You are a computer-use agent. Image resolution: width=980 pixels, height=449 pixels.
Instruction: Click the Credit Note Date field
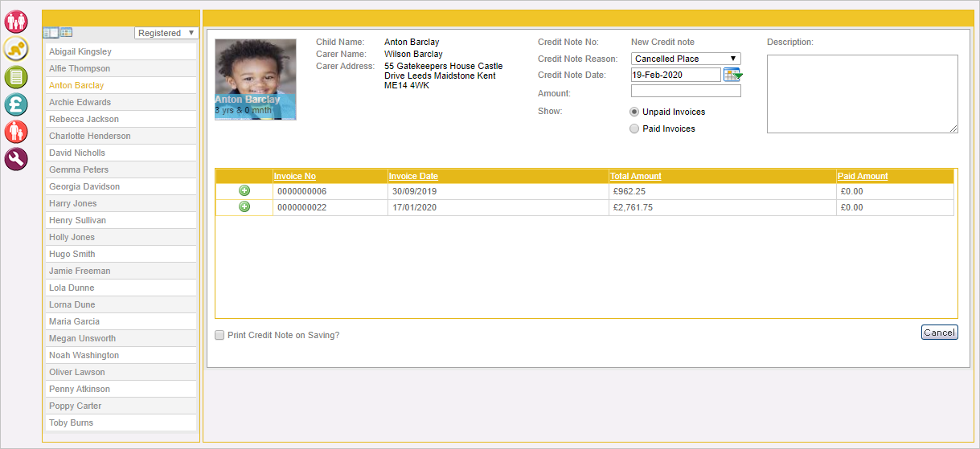point(675,75)
